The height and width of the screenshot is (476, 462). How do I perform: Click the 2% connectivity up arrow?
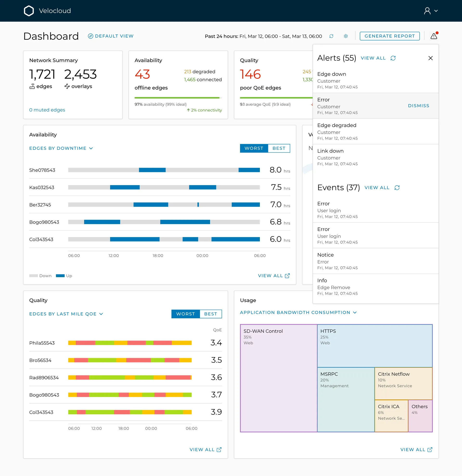pos(188,110)
